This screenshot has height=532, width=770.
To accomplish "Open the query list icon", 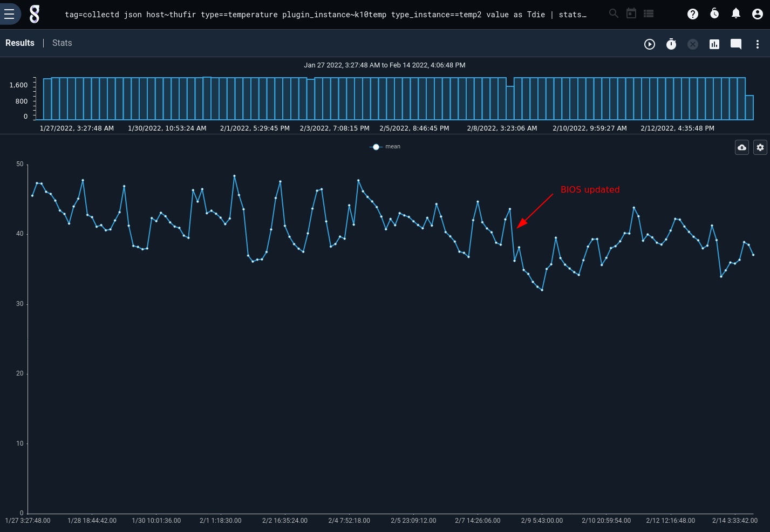I will coord(649,13).
